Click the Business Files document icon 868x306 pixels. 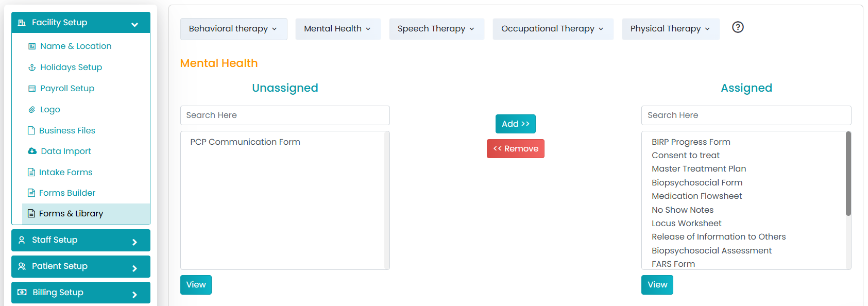[x=31, y=130]
